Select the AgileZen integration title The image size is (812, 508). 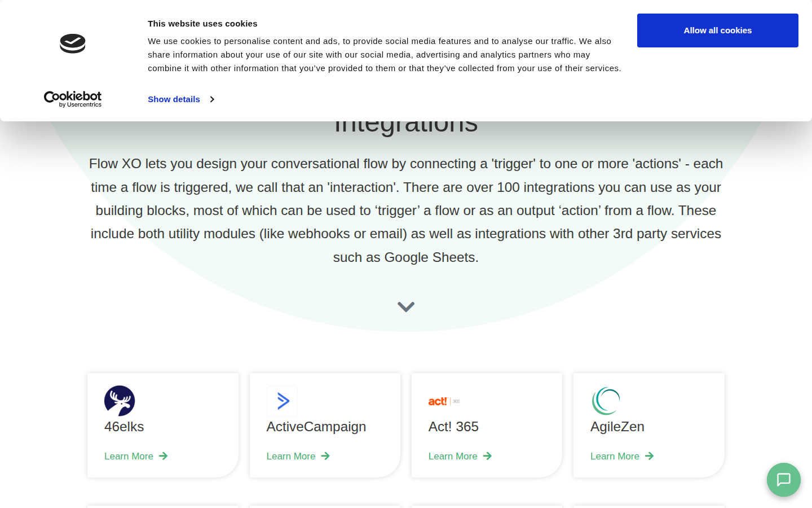pos(617,427)
